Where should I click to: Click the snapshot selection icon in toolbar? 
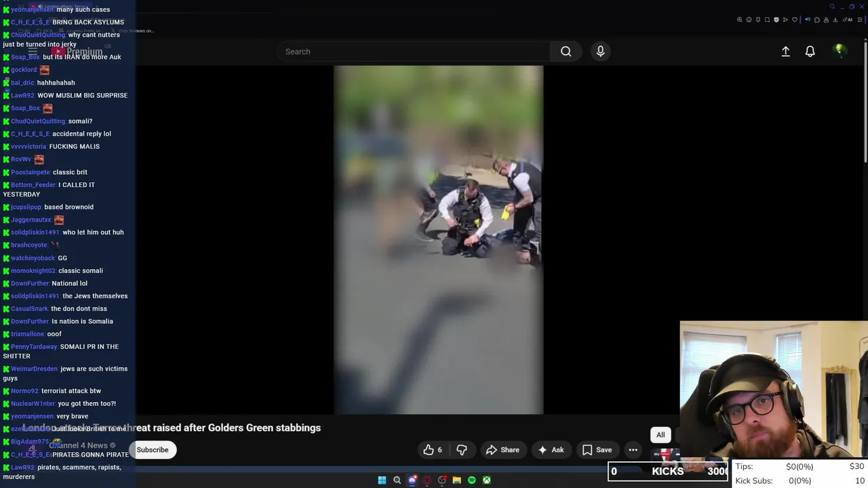click(767, 20)
